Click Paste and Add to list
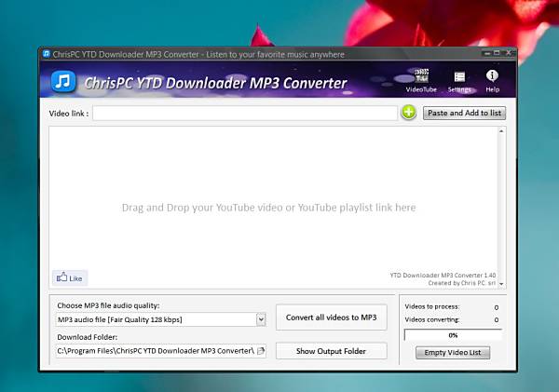 click(x=464, y=113)
